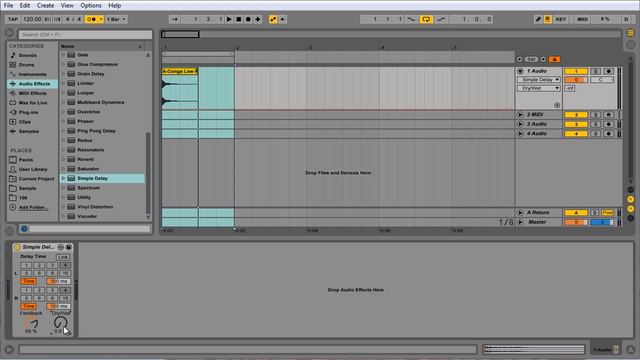Image resolution: width=640 pixels, height=360 pixels.
Task: Toggle Computer MIDI Keyboard icon
Action: click(x=548, y=19)
